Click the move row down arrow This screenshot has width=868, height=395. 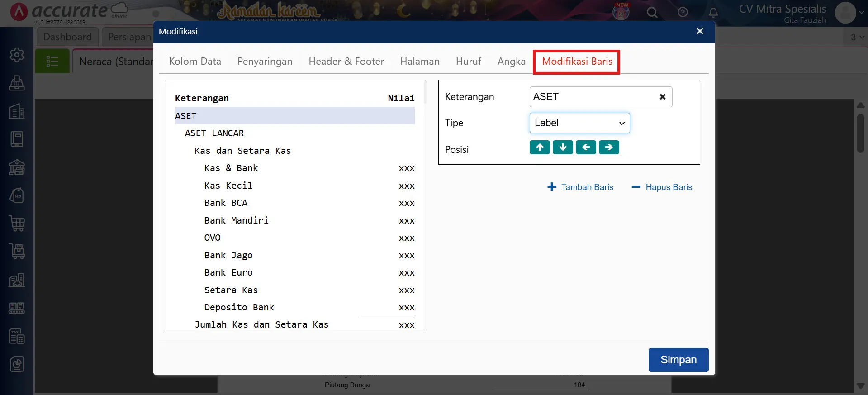[563, 148]
